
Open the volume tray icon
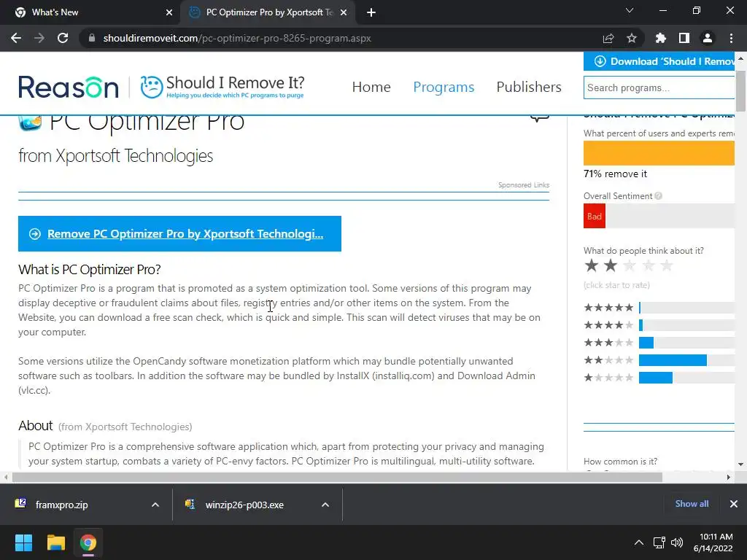click(676, 542)
